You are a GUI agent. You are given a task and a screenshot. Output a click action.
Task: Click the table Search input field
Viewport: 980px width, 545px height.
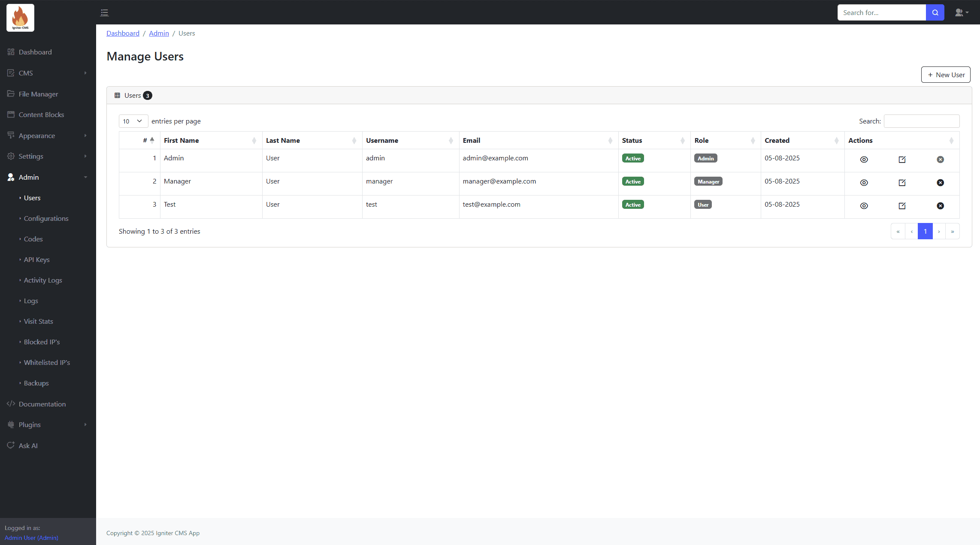tap(921, 121)
